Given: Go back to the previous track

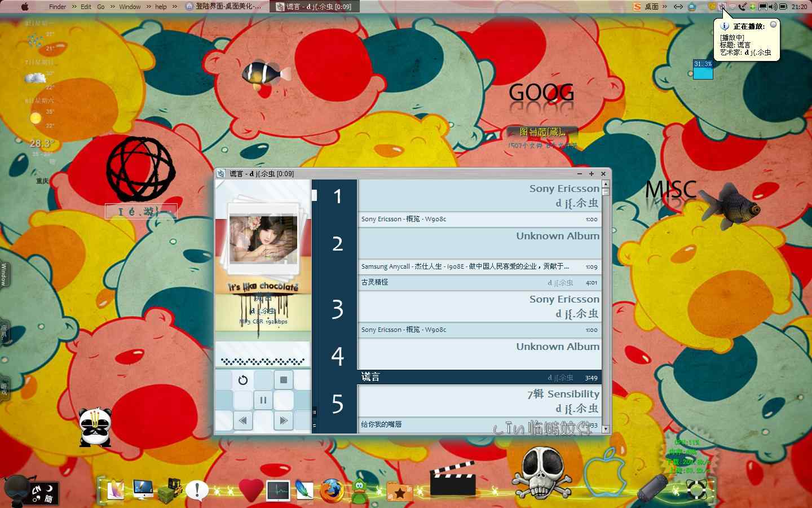Looking at the screenshot, I should click(x=243, y=421).
